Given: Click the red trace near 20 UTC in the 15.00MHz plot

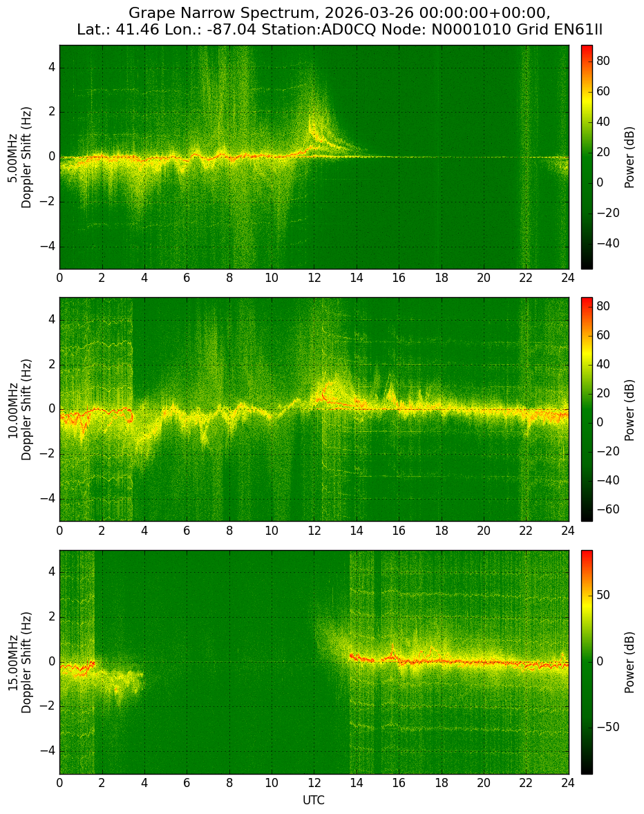Looking at the screenshot, I should coord(484,663).
